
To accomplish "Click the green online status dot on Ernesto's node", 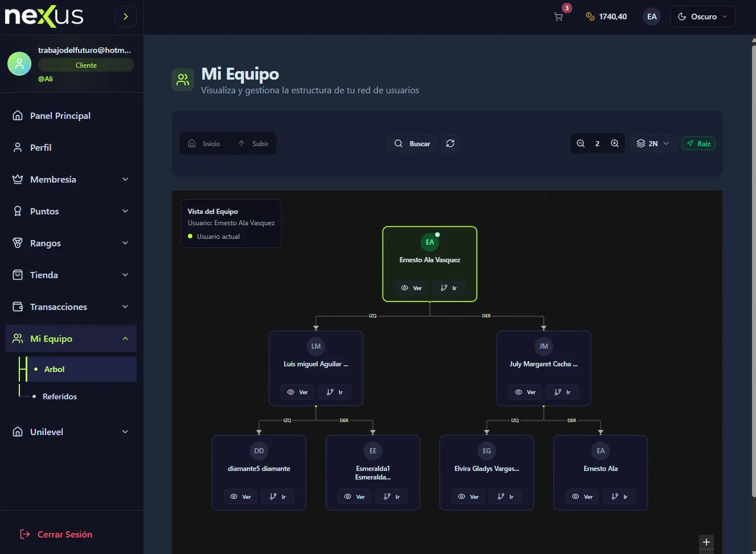I will [437, 234].
